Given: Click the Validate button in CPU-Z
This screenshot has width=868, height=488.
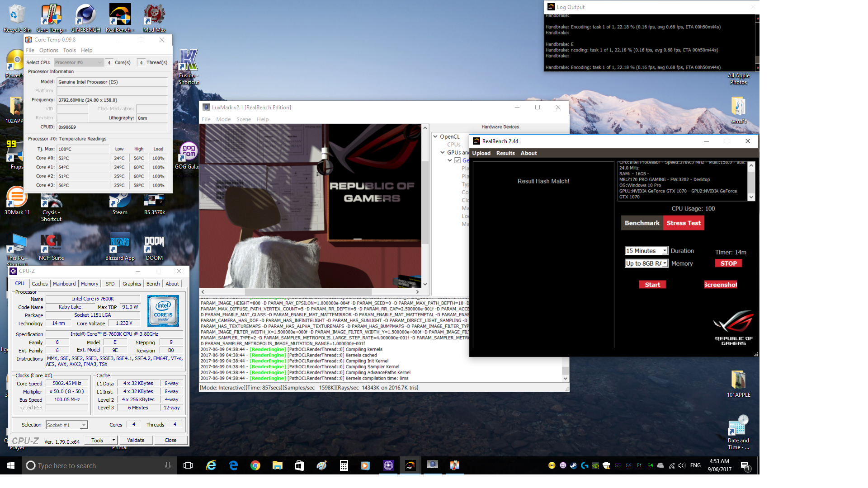Looking at the screenshot, I should 136,440.
